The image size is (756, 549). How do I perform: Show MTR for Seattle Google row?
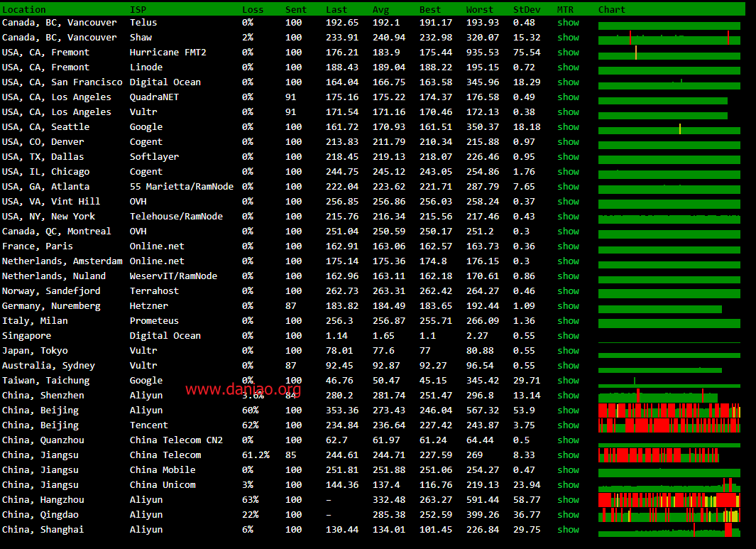tap(568, 127)
